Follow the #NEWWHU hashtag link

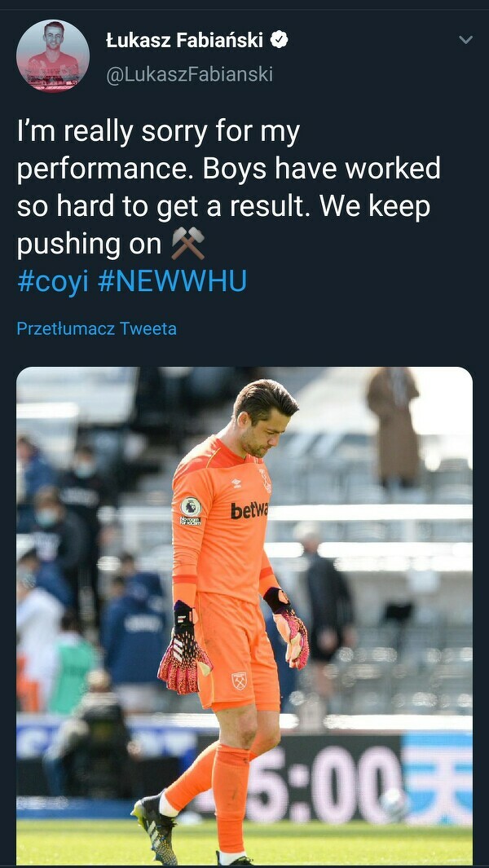(172, 281)
